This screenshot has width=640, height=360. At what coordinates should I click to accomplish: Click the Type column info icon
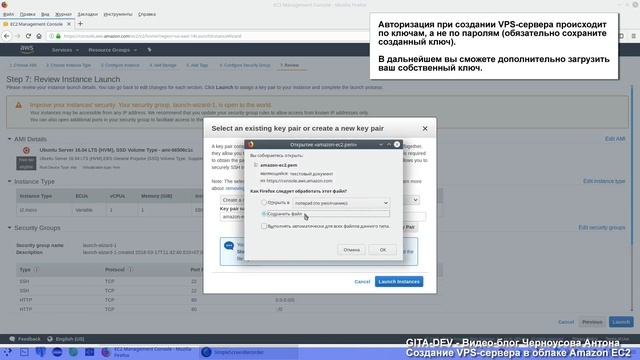pos(37,270)
